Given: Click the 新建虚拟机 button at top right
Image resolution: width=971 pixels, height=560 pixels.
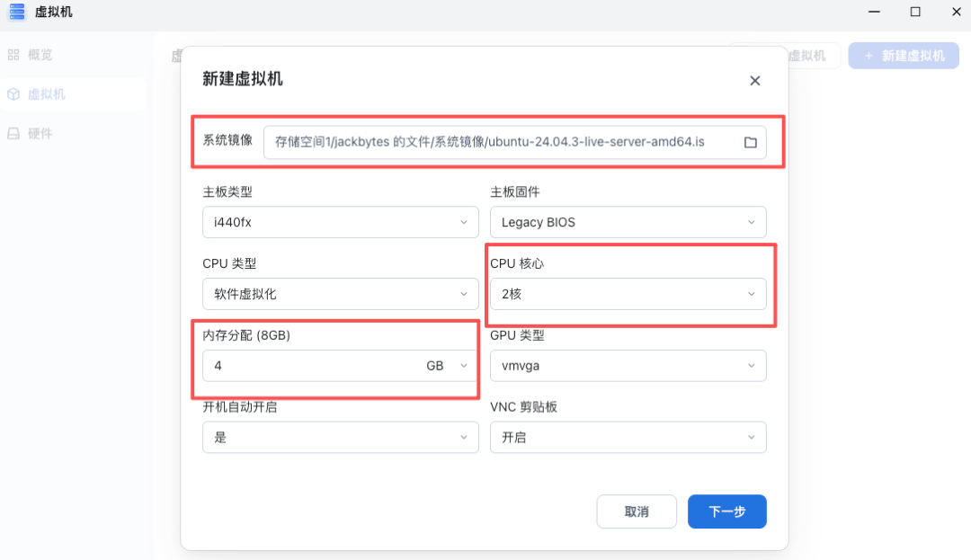Looking at the screenshot, I should tap(903, 55).
